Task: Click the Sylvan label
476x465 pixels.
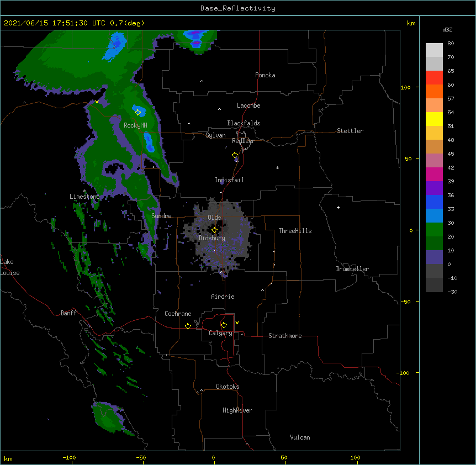Action: (215, 135)
